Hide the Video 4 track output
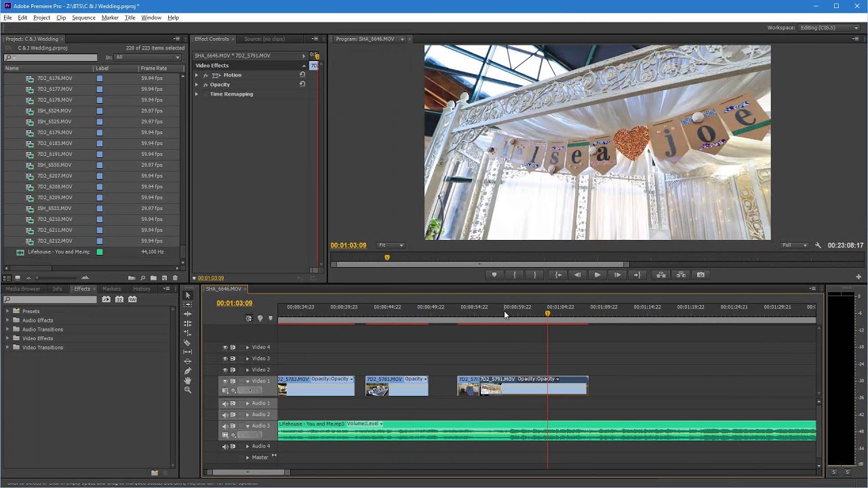 225,347
